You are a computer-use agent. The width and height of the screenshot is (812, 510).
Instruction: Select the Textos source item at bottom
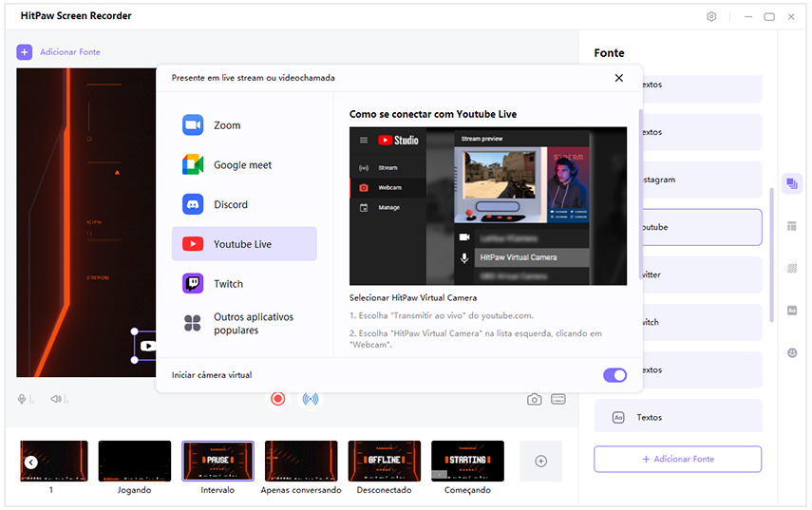678,417
